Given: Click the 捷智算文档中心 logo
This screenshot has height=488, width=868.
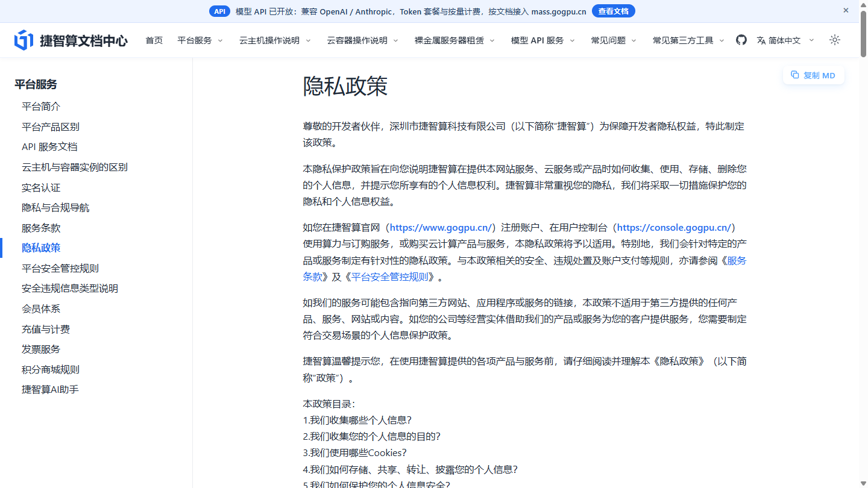Looking at the screenshot, I should coord(71,40).
